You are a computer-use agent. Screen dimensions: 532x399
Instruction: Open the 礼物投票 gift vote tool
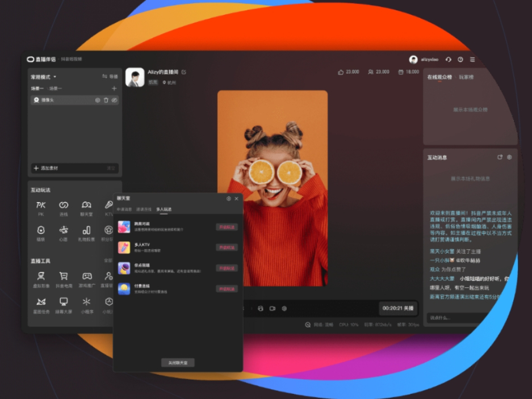(x=86, y=233)
